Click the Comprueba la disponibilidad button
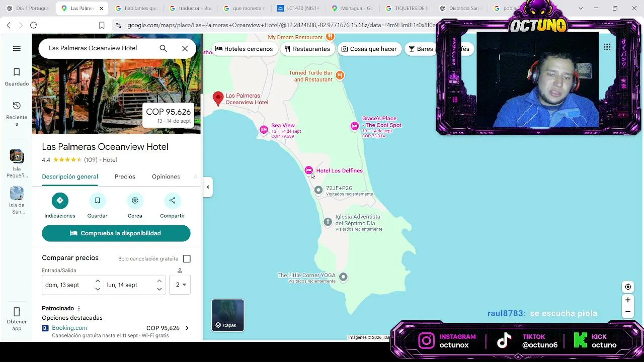 click(116, 233)
